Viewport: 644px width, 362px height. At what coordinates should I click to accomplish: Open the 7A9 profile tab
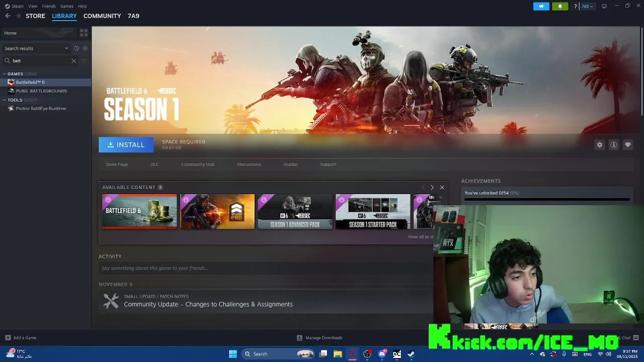(133, 16)
